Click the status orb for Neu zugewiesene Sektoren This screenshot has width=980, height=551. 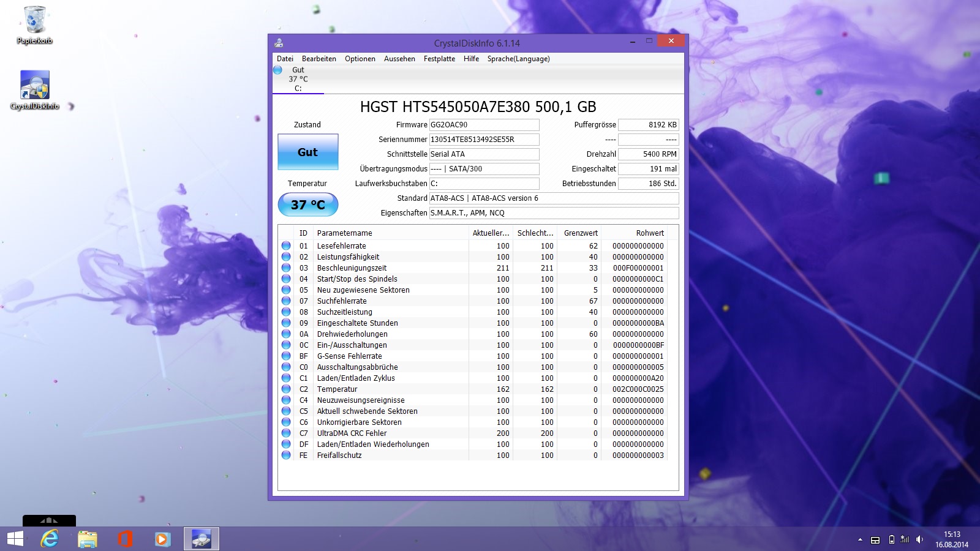(x=286, y=290)
